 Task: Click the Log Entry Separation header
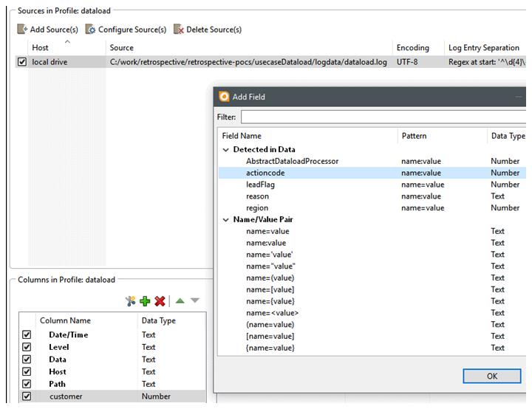[484, 48]
